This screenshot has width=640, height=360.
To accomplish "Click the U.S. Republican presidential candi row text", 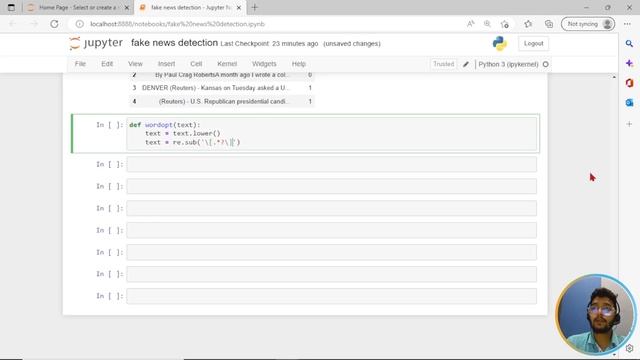I will point(224,101).
